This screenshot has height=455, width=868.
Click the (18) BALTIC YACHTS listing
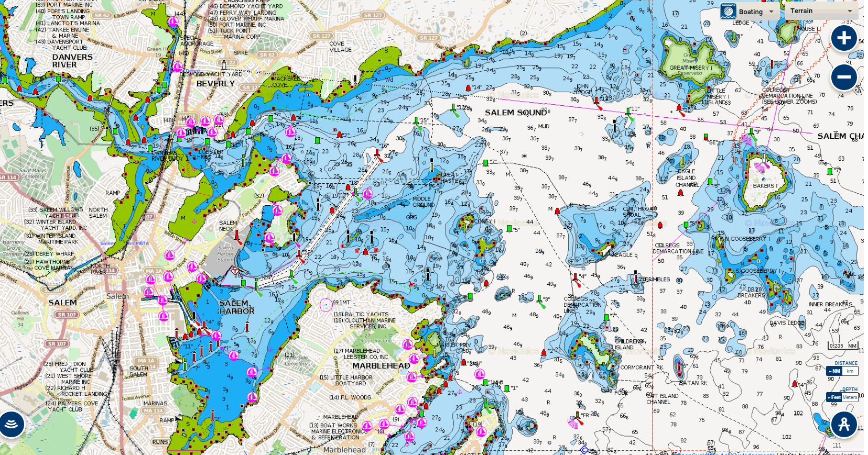coord(361,315)
